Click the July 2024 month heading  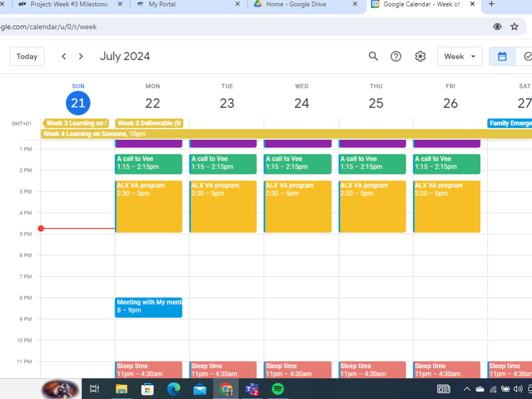(125, 56)
